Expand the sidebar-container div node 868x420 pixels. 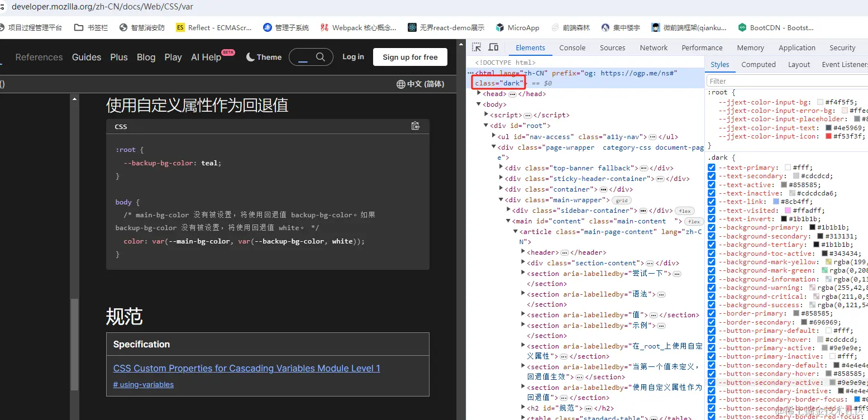pos(508,210)
